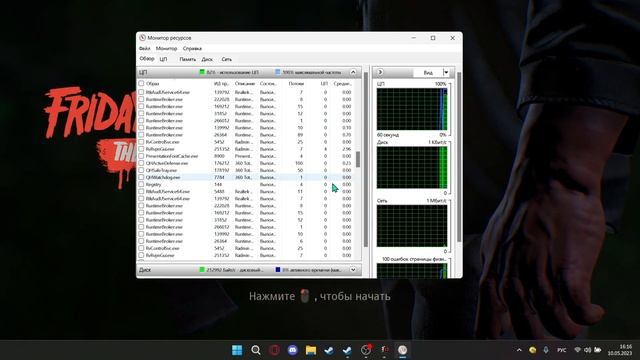Viewport: 640px width, 360px height.
Task: Switch the РУС input language indicator
Action: click(x=562, y=350)
